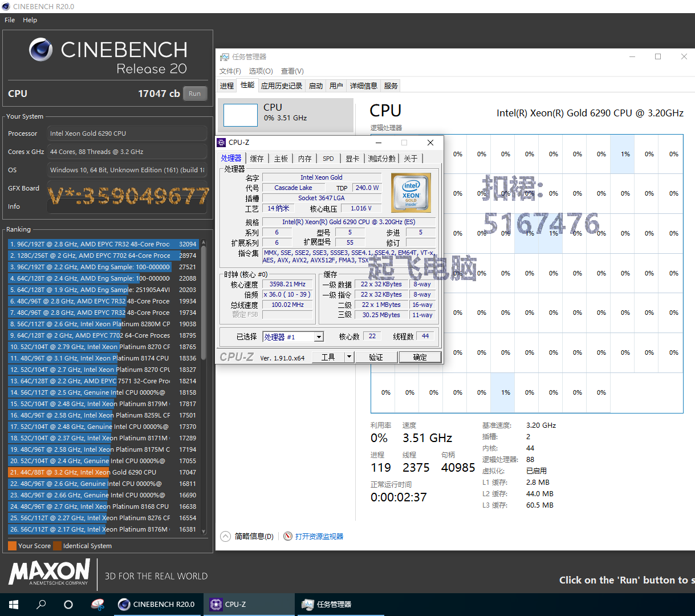
Task: Switch to Task Manager 详细信息 tab
Action: coord(364,86)
